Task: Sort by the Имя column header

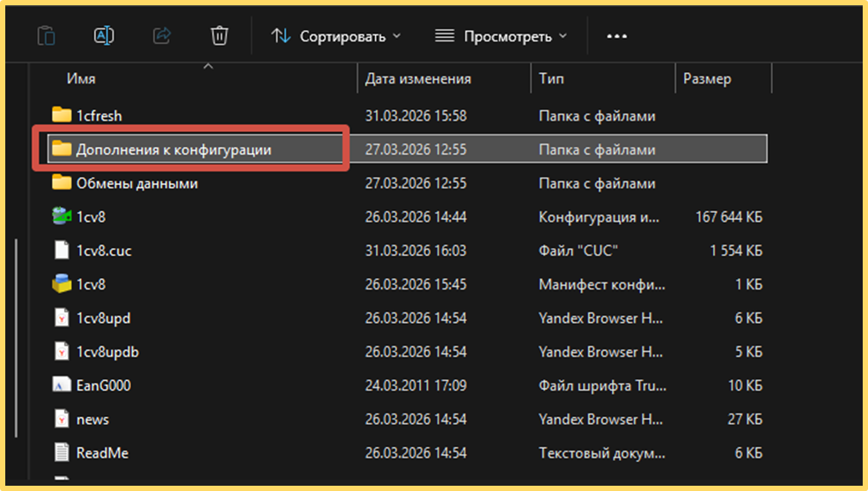Action: [81, 78]
